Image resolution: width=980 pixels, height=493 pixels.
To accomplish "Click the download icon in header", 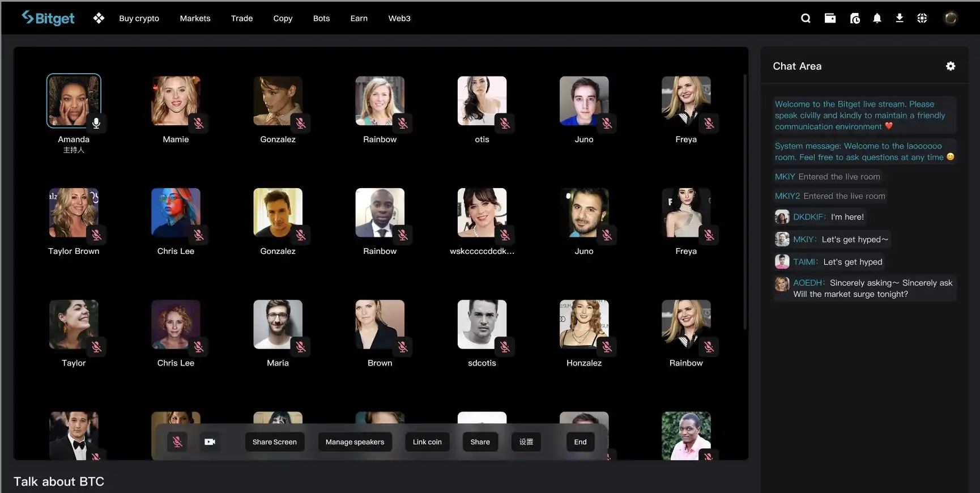I will tap(899, 18).
